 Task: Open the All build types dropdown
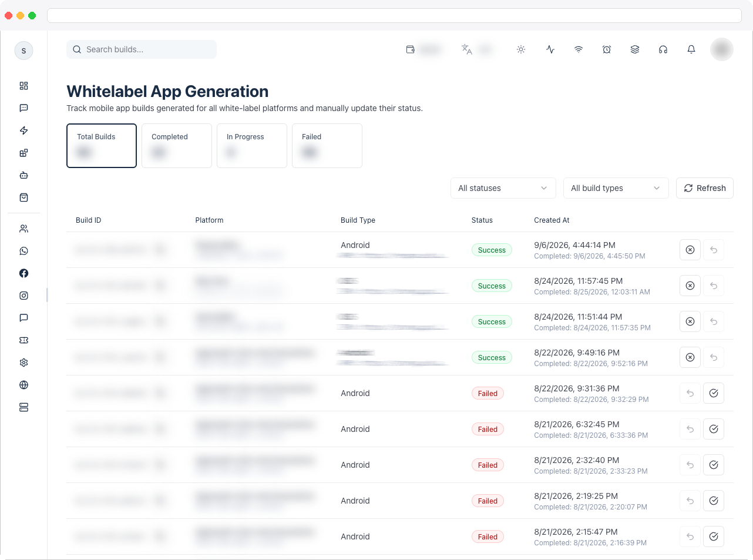(616, 188)
